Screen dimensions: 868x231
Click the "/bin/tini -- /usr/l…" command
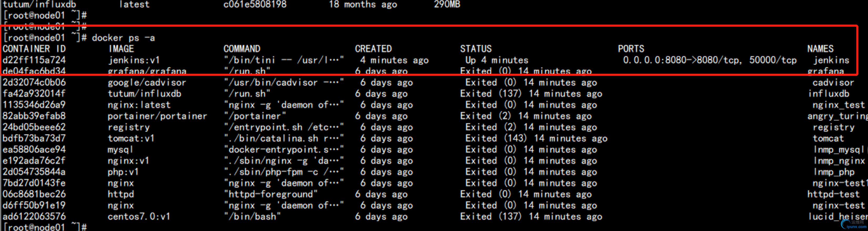pyautogui.click(x=284, y=60)
